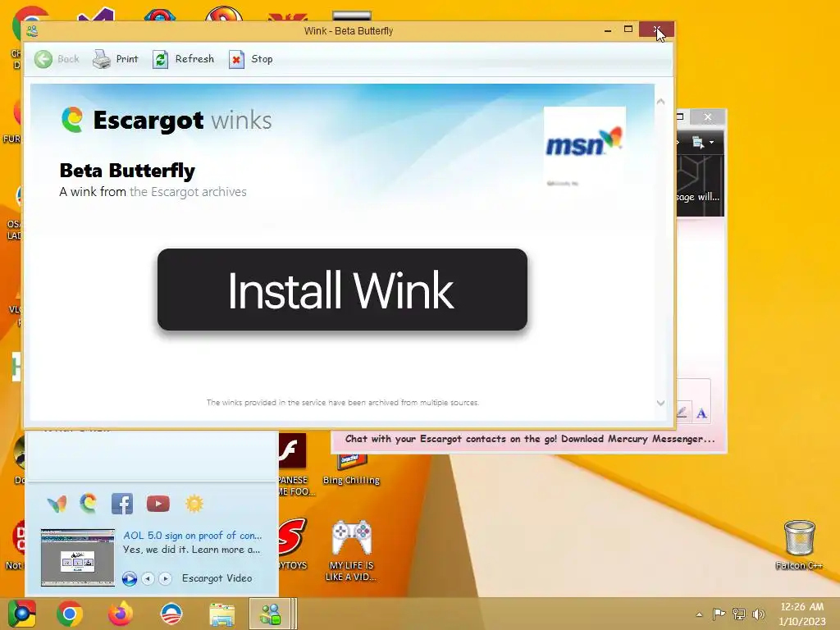Open volume speaker tray icon
840x630 pixels.
pos(758,614)
